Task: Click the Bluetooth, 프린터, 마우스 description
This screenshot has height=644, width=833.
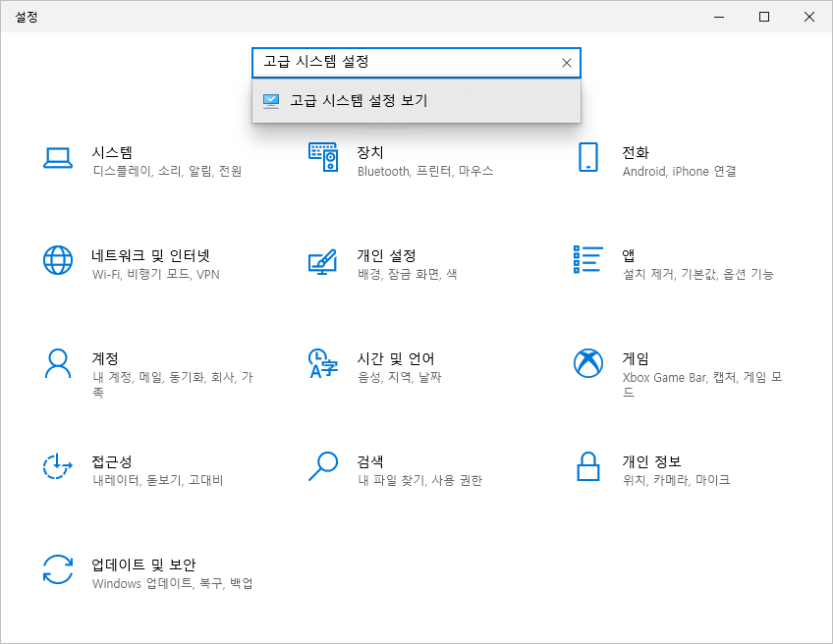Action: coord(425,171)
